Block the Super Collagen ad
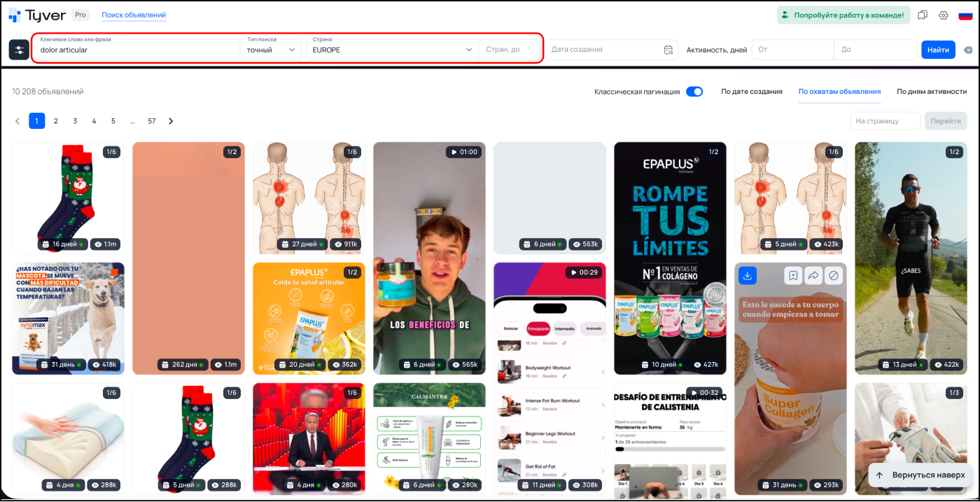980x502 pixels. click(x=833, y=276)
